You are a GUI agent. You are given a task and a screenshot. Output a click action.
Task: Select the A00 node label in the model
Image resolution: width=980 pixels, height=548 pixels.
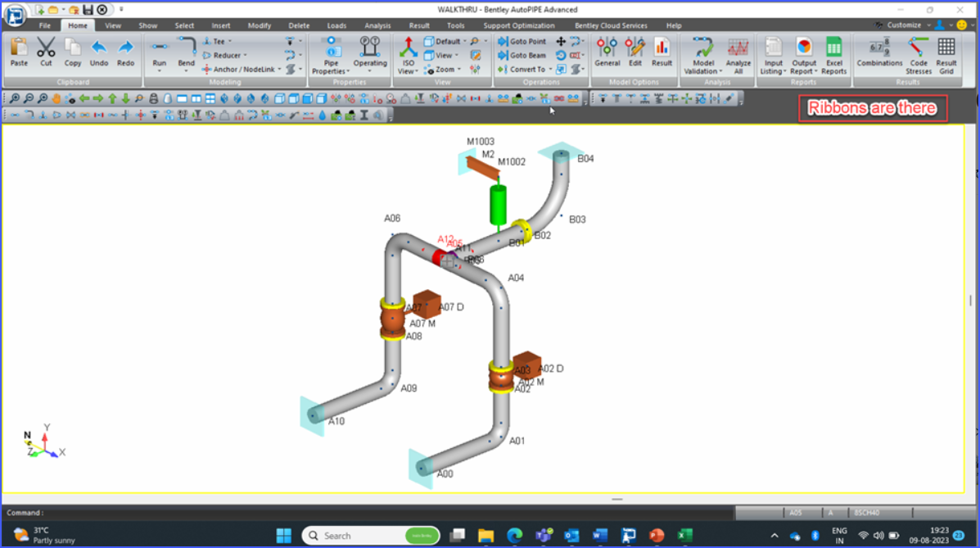(x=445, y=473)
